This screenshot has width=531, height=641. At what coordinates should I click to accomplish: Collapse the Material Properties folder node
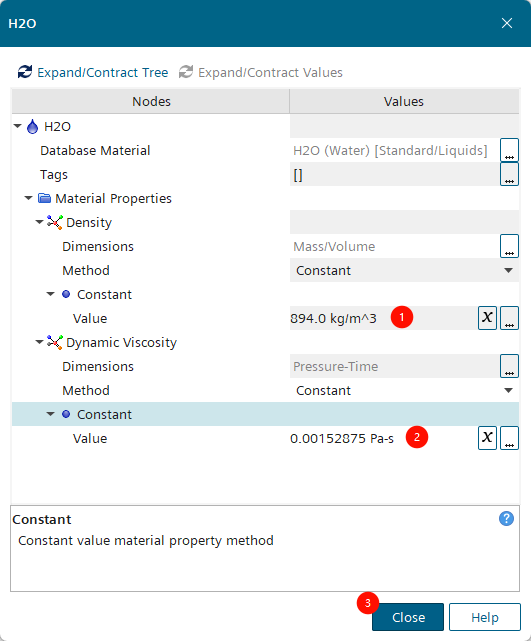click(x=28, y=198)
